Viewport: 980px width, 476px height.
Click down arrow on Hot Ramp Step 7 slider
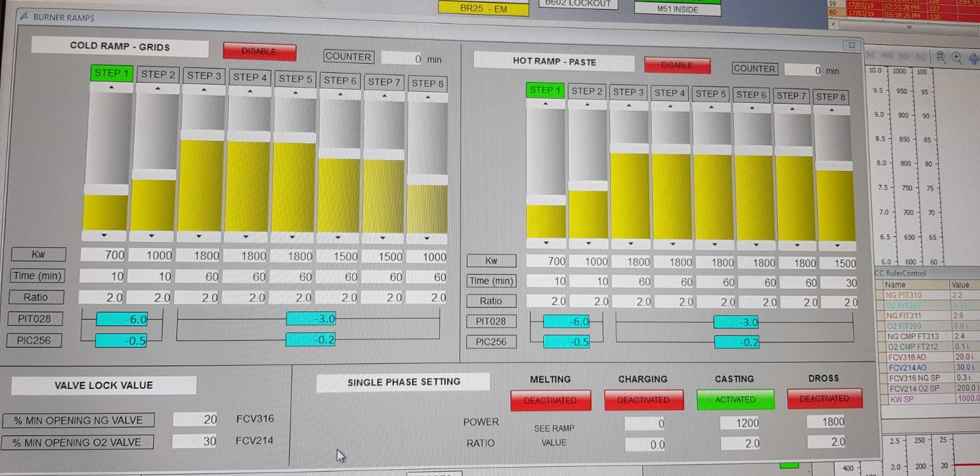[797, 245]
